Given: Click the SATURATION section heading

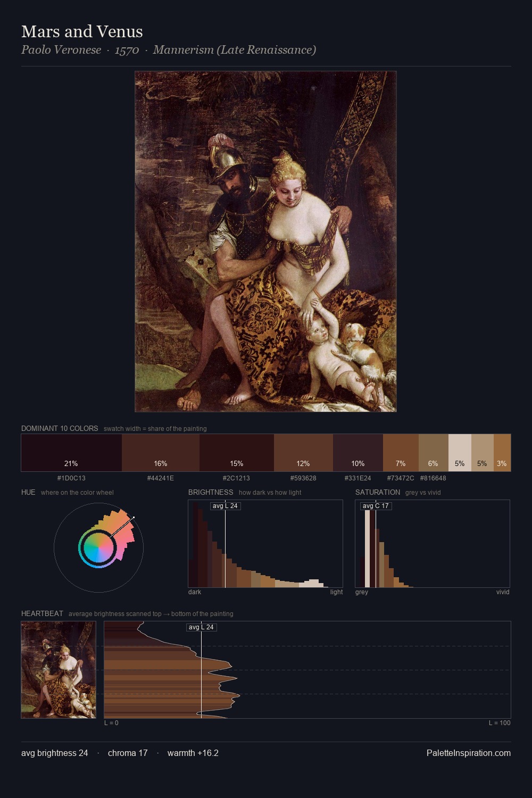Looking at the screenshot, I should [x=378, y=493].
